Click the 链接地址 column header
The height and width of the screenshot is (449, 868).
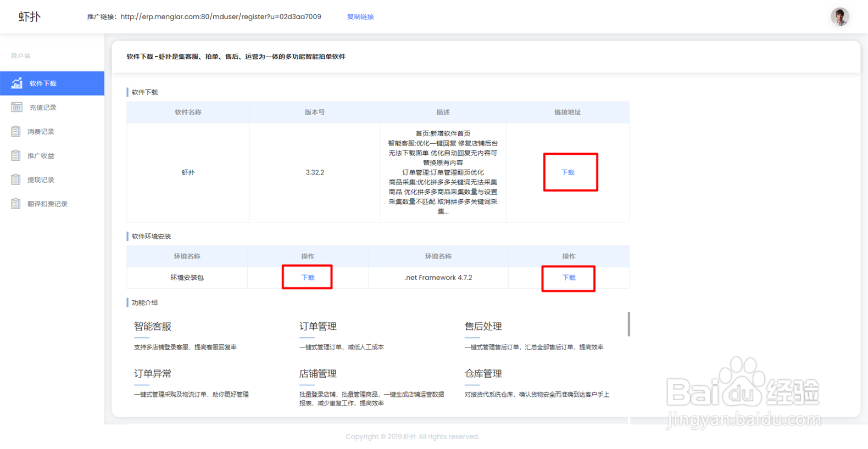click(x=567, y=112)
